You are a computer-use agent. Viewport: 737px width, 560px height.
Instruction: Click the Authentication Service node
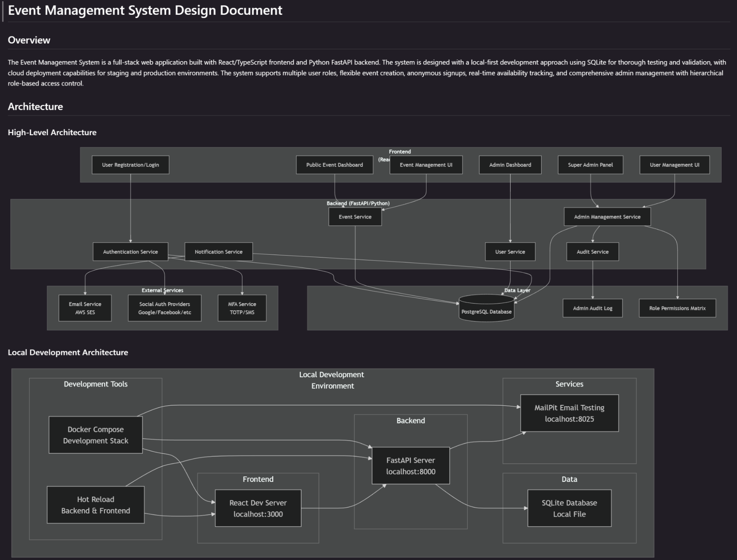tap(130, 252)
